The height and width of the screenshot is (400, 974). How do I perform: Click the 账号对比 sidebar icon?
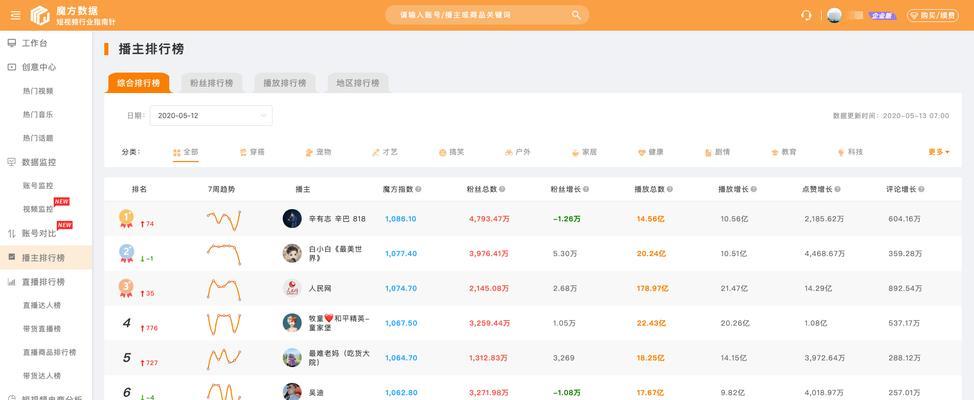(11, 234)
